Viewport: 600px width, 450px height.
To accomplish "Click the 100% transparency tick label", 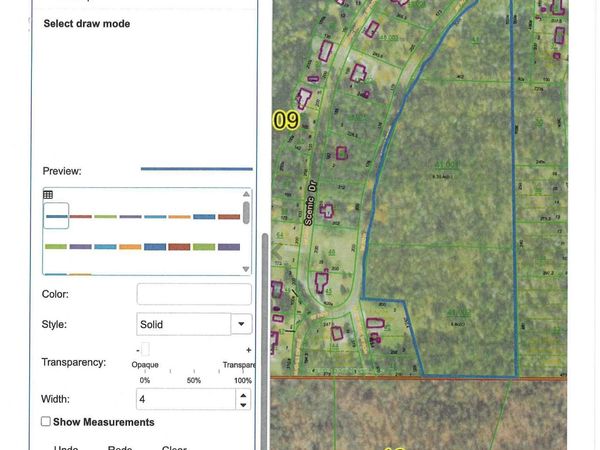I will tap(243, 380).
